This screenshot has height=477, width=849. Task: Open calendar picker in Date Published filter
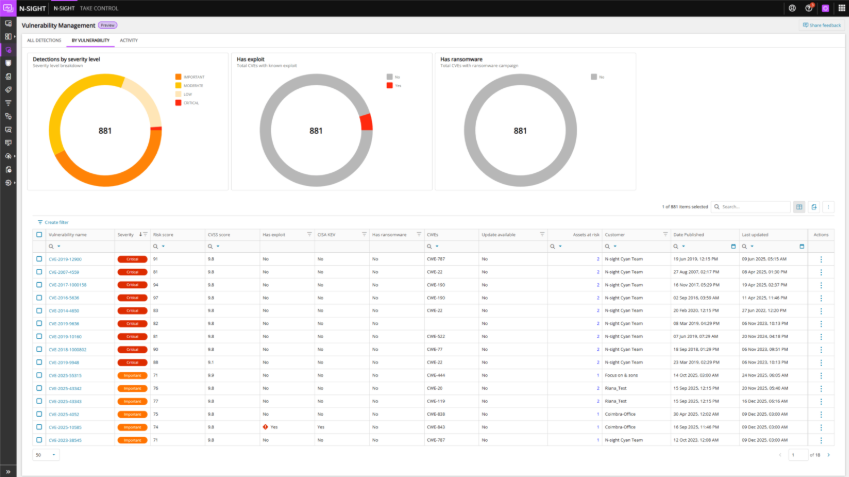click(733, 246)
